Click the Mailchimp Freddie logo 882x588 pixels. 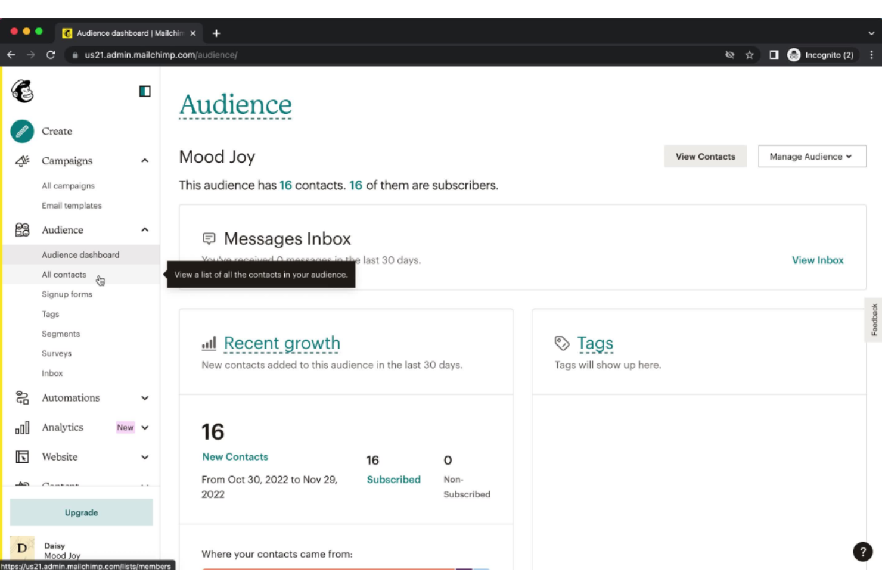[23, 91]
